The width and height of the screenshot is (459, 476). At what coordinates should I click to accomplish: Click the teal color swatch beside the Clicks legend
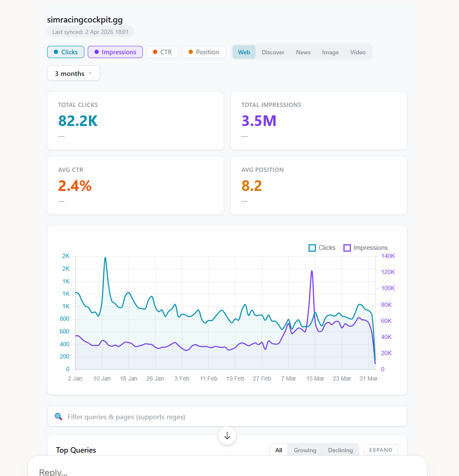[x=312, y=248]
